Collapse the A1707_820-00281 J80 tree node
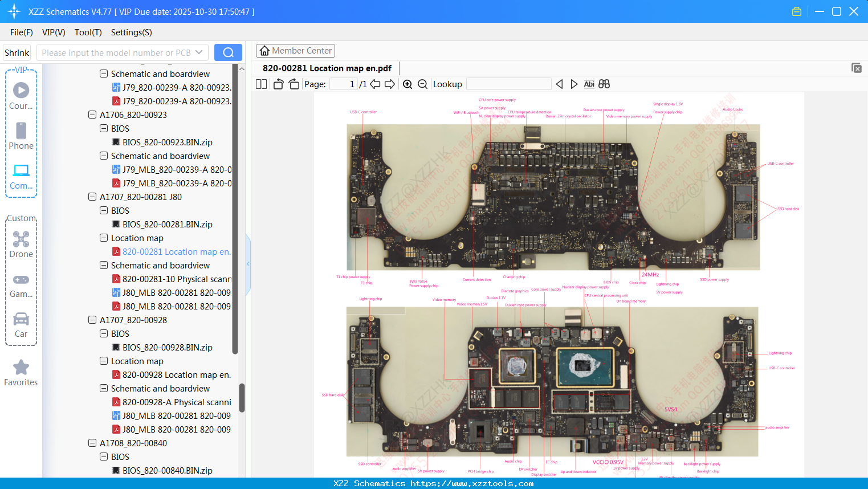Viewport: 868px width, 489px height. pos(92,197)
